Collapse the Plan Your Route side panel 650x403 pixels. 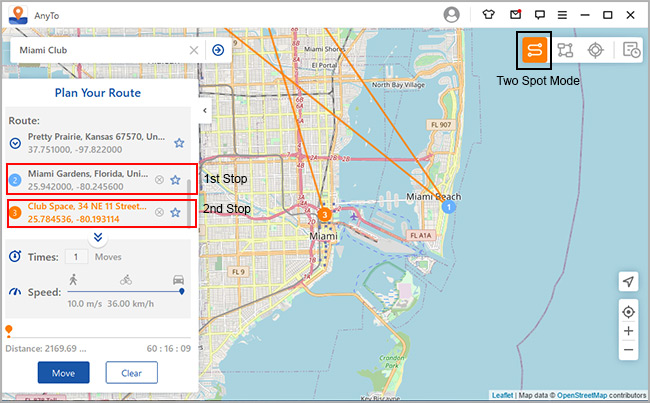coord(204,110)
